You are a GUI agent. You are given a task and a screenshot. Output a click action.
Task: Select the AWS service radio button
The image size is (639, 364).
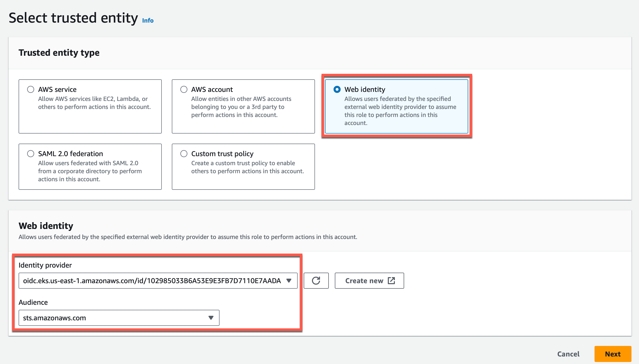tap(31, 89)
